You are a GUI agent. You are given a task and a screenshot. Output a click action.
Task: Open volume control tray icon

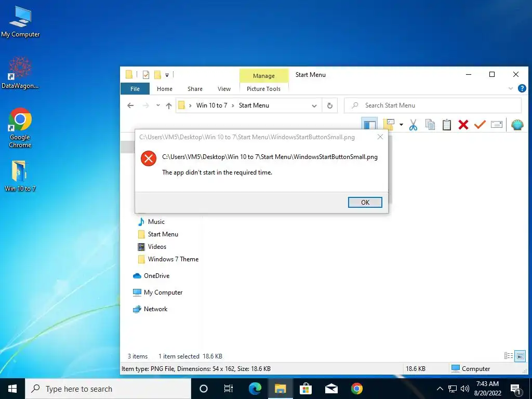tap(465, 389)
